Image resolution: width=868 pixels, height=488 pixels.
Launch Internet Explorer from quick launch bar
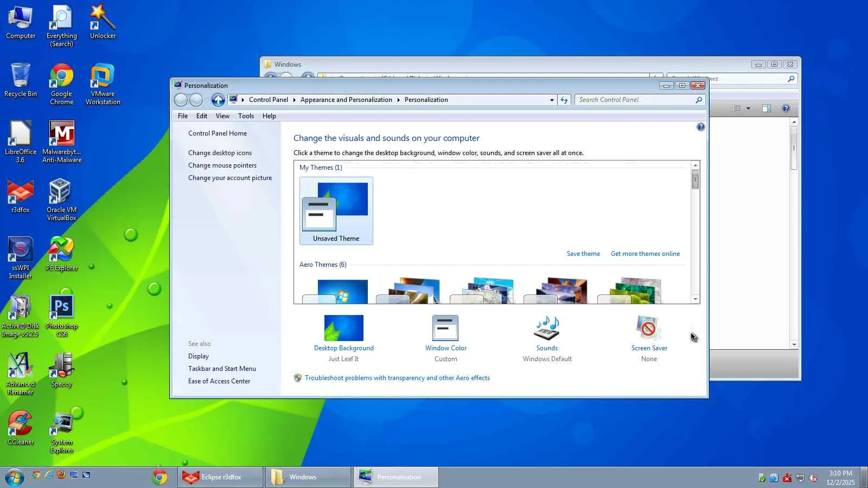tap(49, 474)
